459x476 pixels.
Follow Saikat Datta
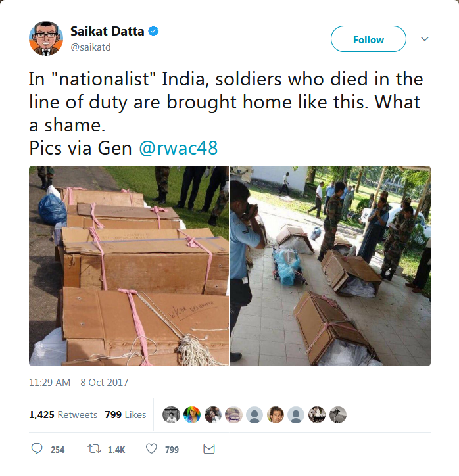click(x=368, y=39)
